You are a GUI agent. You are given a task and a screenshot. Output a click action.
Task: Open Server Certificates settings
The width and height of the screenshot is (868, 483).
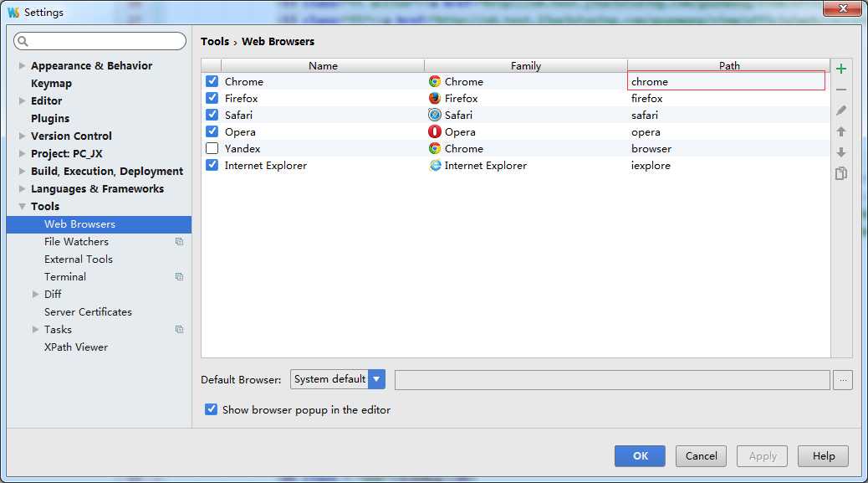(88, 312)
